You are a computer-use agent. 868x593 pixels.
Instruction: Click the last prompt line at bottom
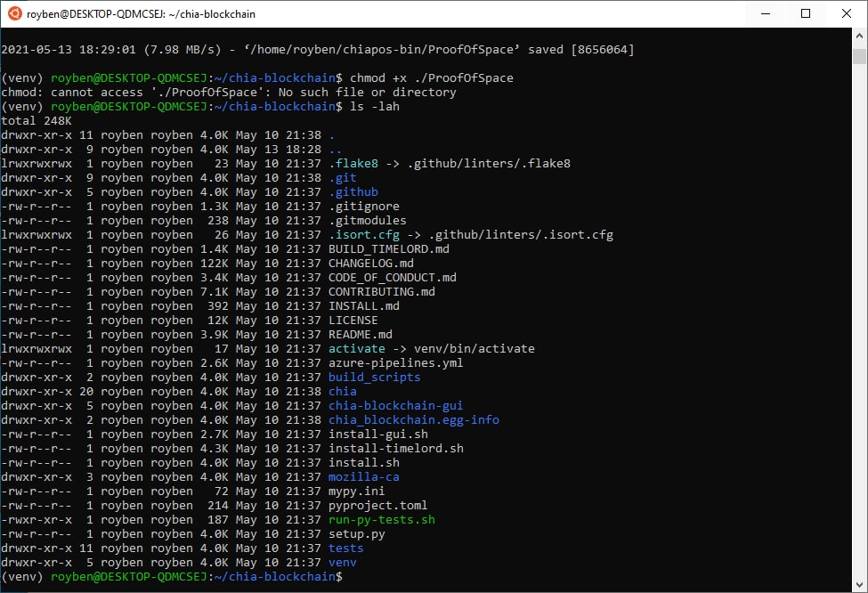[172, 577]
